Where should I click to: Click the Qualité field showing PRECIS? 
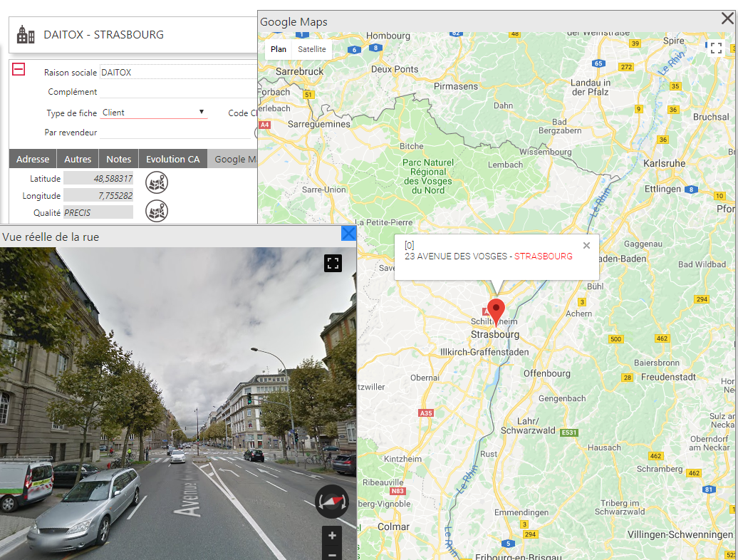click(98, 212)
